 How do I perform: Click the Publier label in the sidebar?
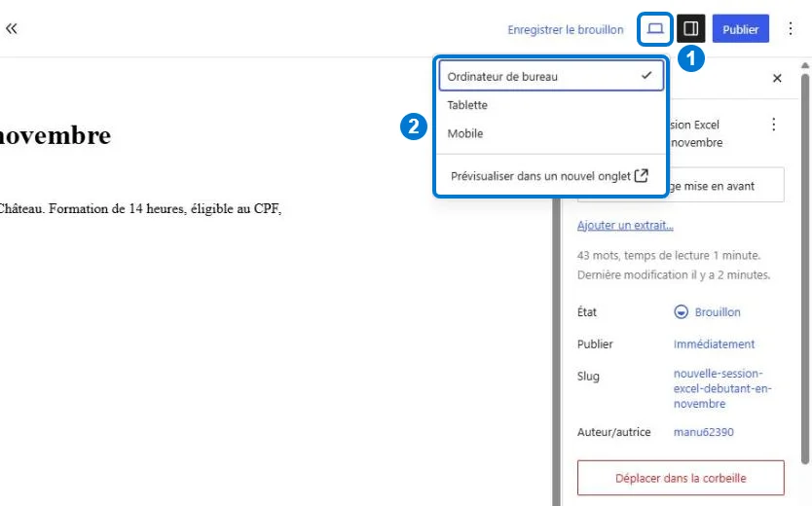point(595,344)
